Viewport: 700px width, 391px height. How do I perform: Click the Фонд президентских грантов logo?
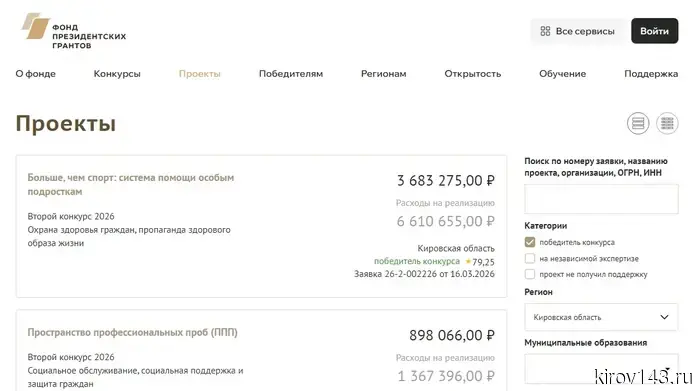[74, 31]
